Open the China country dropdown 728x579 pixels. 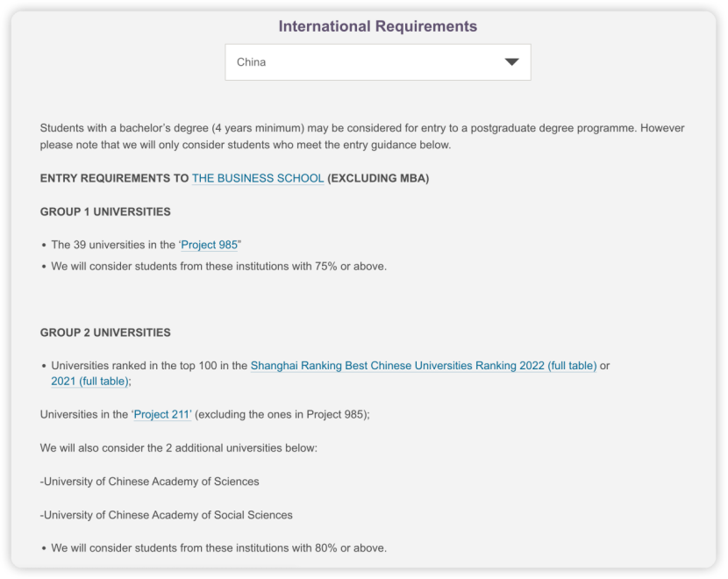pos(378,62)
